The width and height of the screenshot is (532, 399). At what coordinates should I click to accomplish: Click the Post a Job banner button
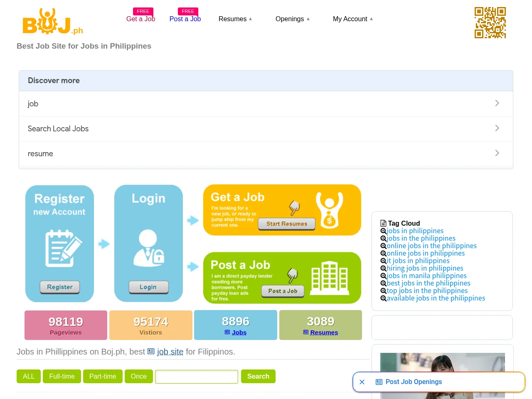pos(283,291)
